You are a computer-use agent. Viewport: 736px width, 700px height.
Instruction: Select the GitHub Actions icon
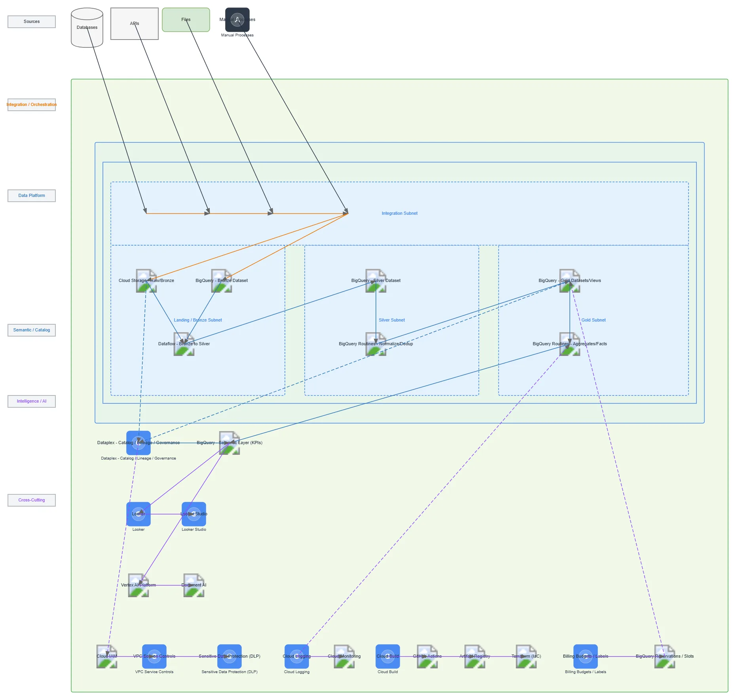pos(427,656)
